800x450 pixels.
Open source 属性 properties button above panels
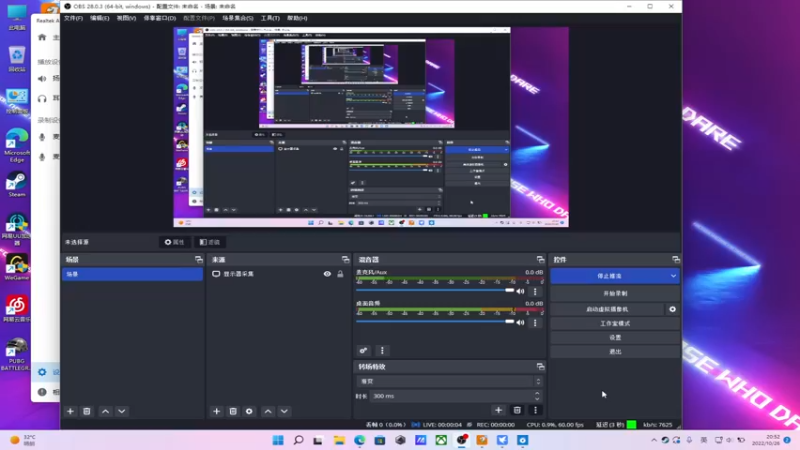[x=174, y=242]
